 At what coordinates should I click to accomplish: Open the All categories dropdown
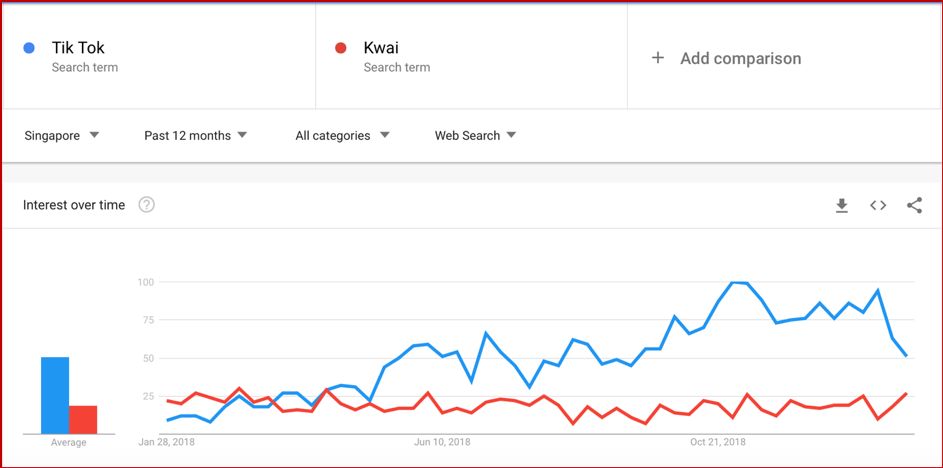click(342, 135)
